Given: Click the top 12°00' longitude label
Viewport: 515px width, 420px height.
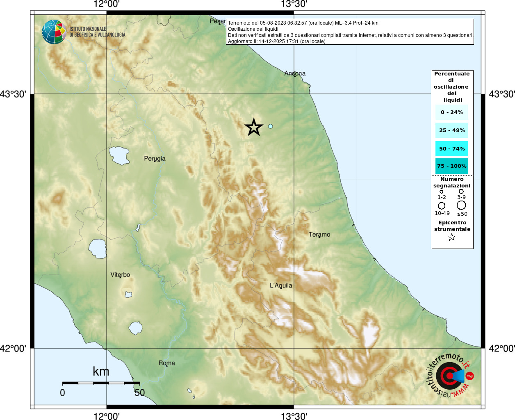Looking at the screenshot, I should (x=107, y=4).
